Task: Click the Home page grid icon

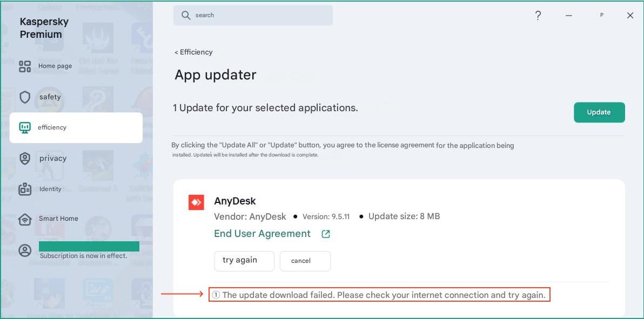Action: pos(25,66)
